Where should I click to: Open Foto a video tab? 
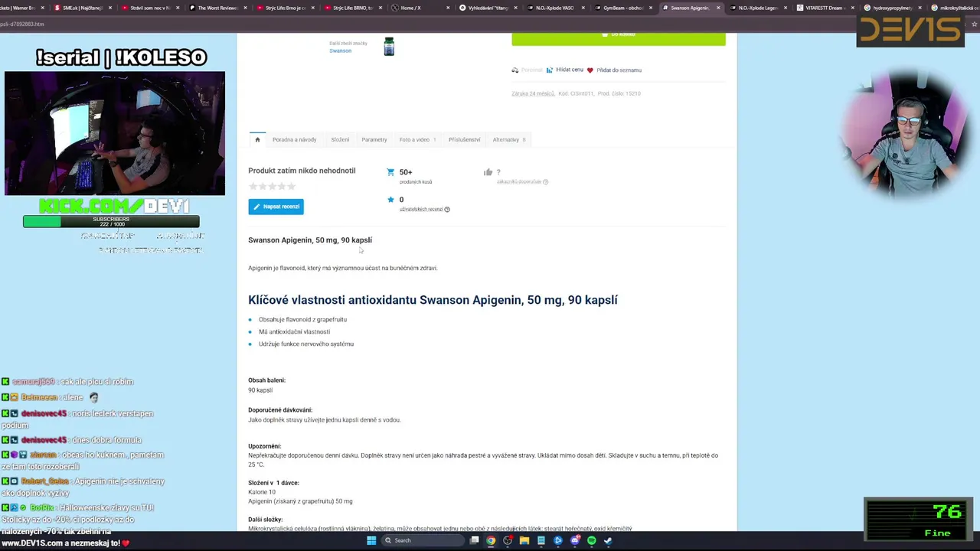point(417,140)
